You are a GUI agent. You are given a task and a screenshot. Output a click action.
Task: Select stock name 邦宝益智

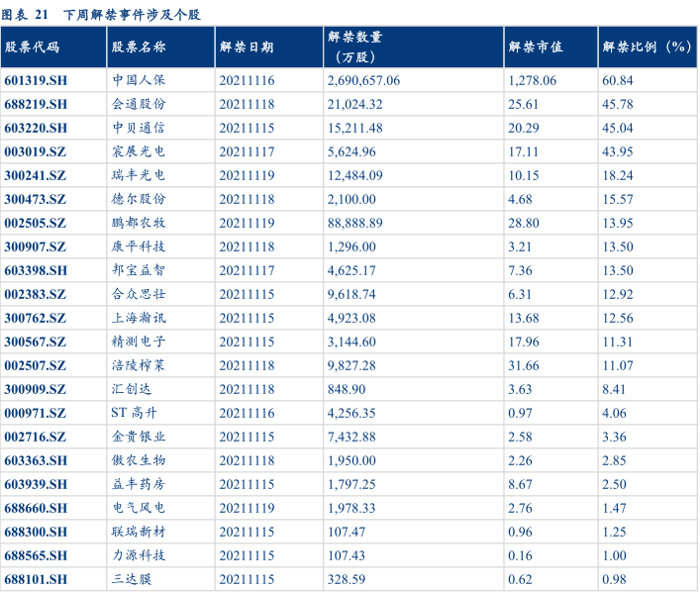(139, 270)
